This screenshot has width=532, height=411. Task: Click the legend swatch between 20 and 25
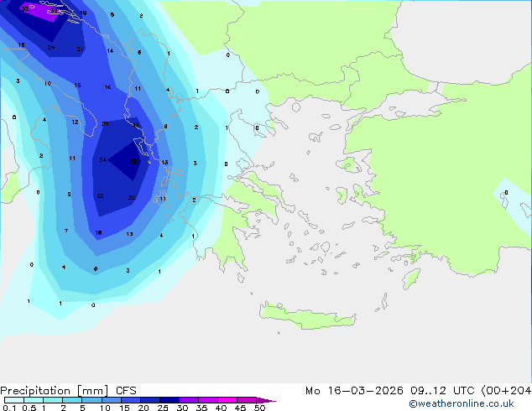coord(150,400)
